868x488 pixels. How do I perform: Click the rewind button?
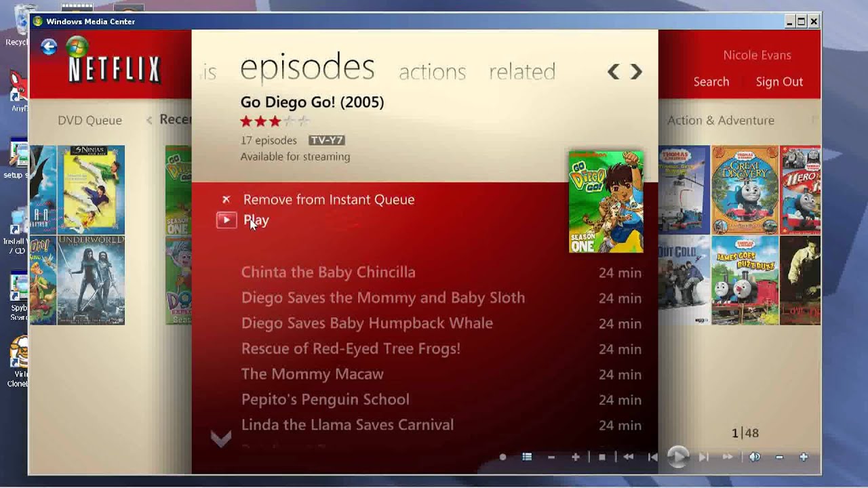[x=628, y=457]
